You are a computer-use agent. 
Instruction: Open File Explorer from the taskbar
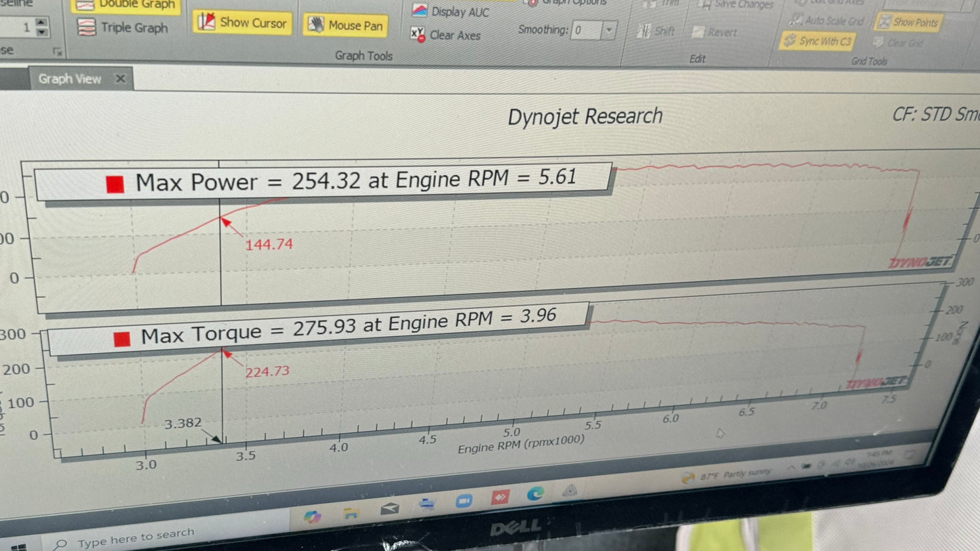tap(351, 513)
